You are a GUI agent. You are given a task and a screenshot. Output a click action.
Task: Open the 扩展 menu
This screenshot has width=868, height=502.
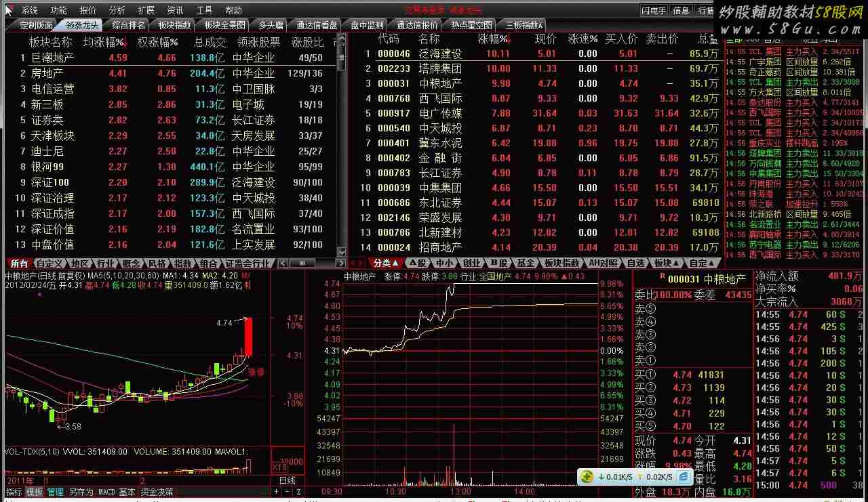146,10
